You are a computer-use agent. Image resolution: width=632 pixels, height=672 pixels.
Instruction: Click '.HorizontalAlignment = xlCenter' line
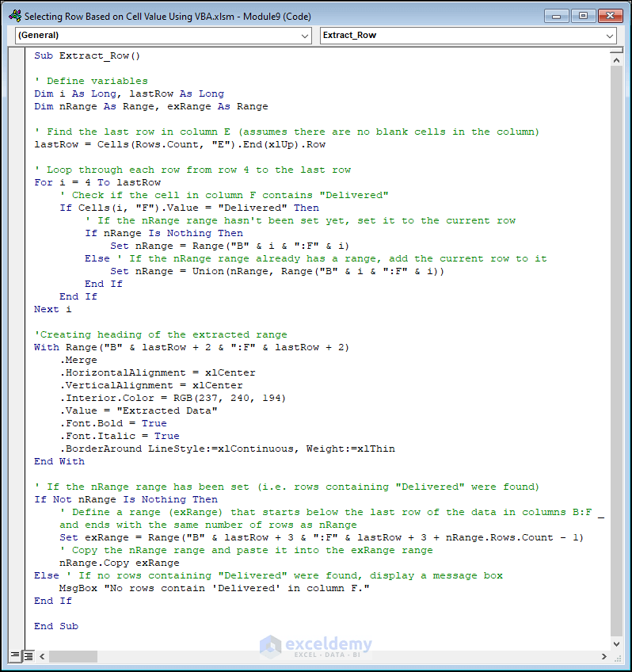[x=158, y=373]
